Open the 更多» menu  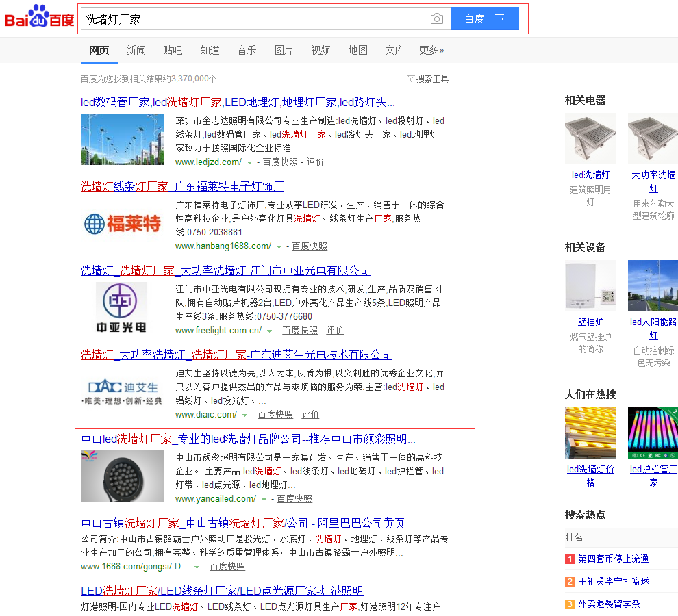431,50
